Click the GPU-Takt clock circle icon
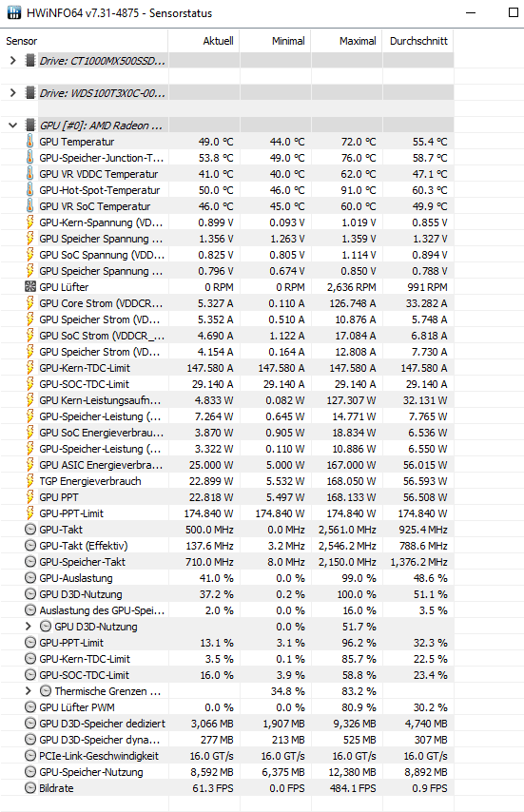This screenshot has height=812, width=524. point(30,530)
